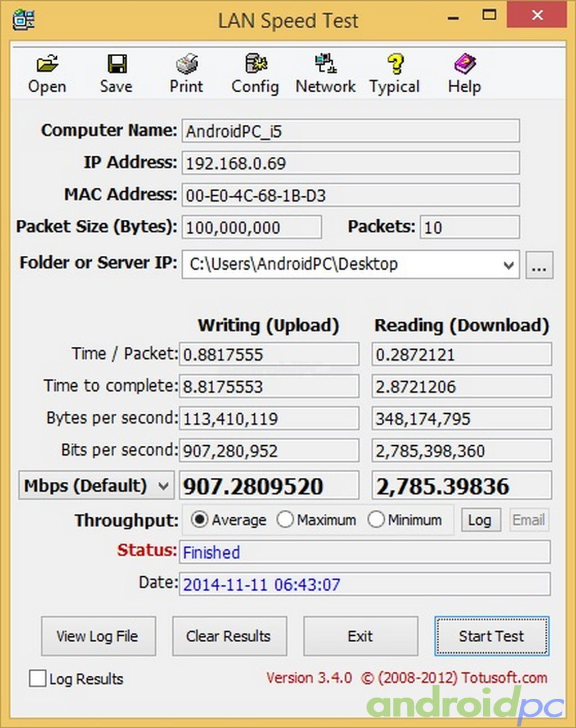Open the Mbps (Default) units dropdown

163,486
